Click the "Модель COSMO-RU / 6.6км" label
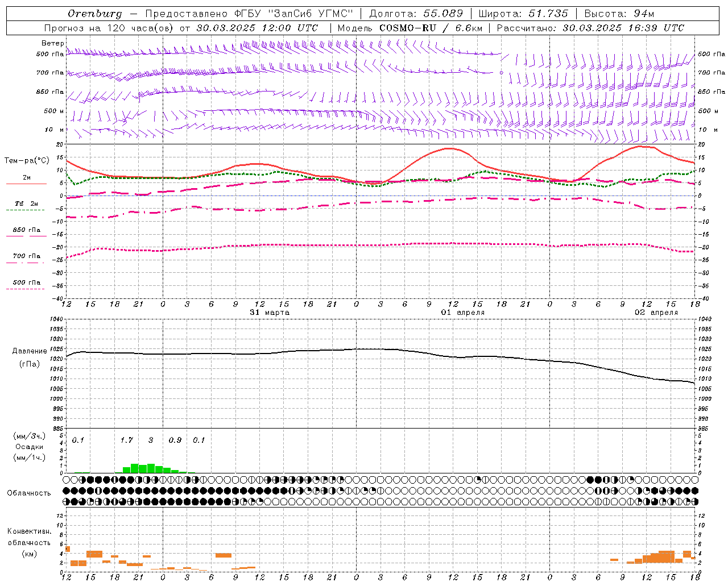Screen dimensions: 728x582 (409, 28)
